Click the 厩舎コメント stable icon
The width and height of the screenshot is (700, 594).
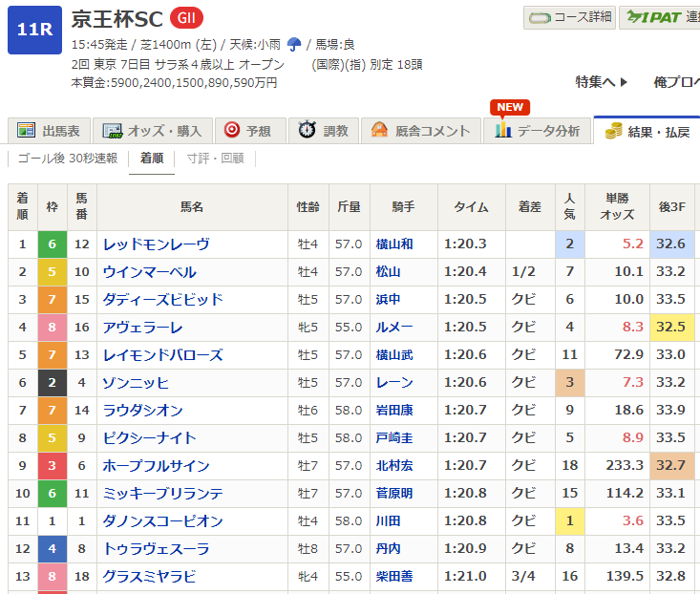[x=379, y=130]
